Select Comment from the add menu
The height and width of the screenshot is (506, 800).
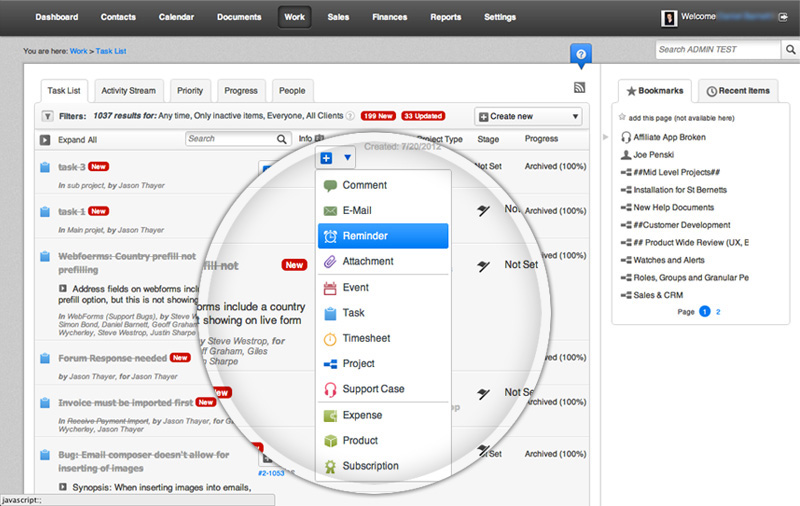pyautogui.click(x=383, y=185)
